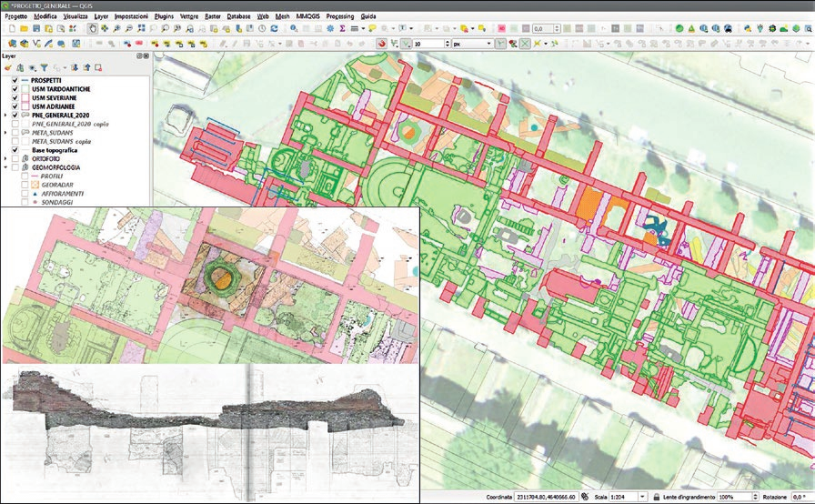
Task: Uncheck the USM SEVERIANE layer
Action: 15,97
